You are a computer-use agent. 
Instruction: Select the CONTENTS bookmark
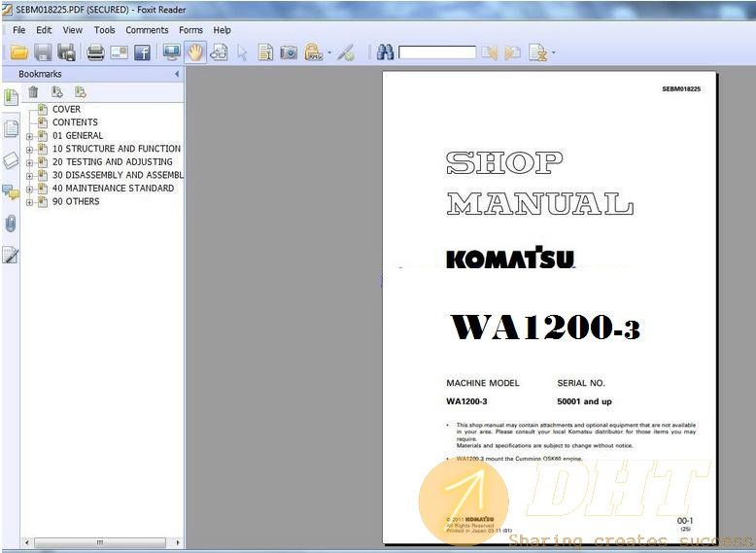point(75,122)
